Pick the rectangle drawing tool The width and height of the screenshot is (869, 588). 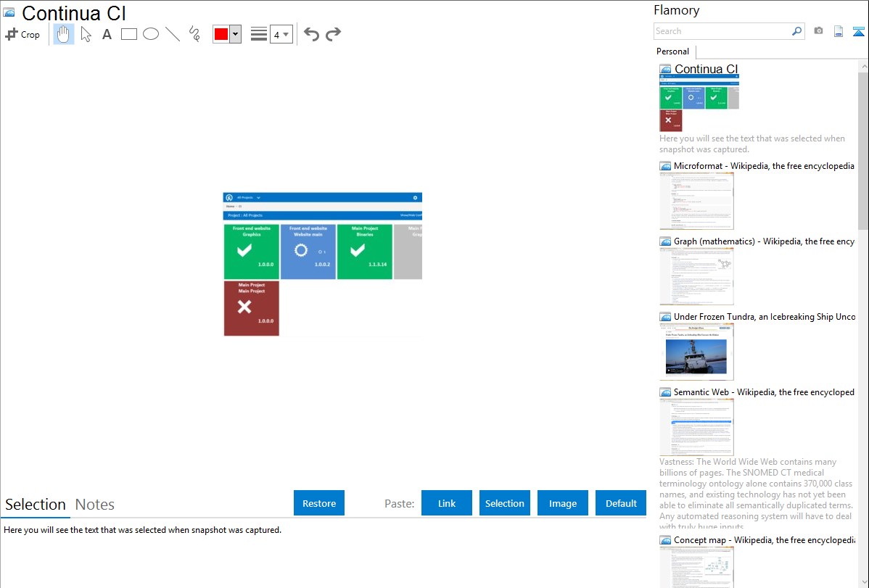129,34
